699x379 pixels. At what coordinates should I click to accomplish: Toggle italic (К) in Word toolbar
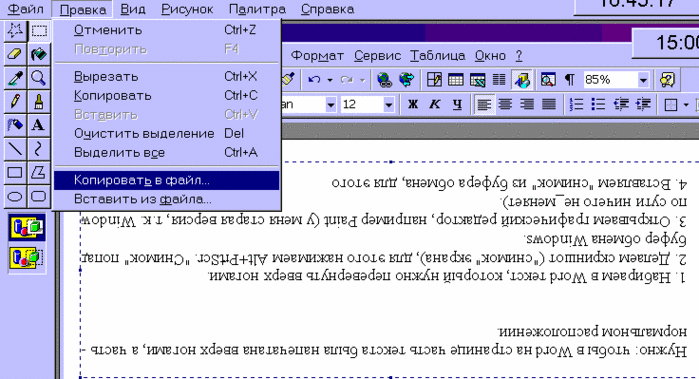coord(435,104)
